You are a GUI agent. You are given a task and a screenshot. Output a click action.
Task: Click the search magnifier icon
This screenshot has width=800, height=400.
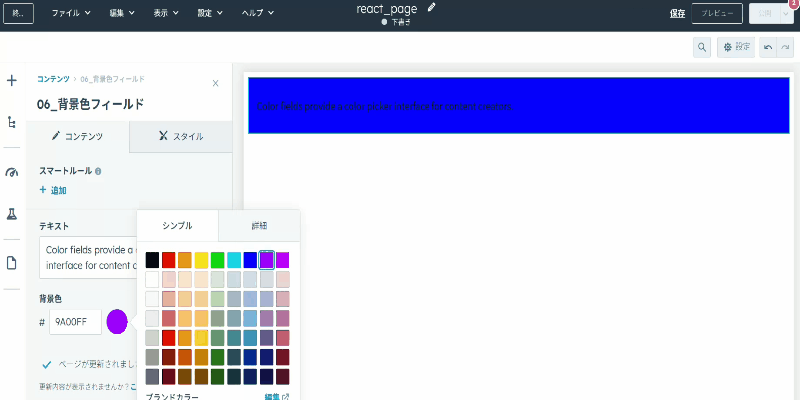pyautogui.click(x=702, y=47)
